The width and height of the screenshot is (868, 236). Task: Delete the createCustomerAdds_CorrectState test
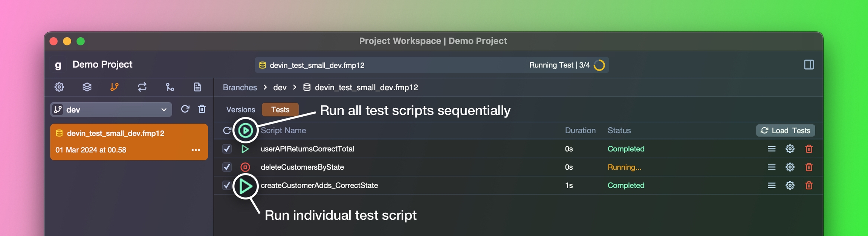[809, 185]
